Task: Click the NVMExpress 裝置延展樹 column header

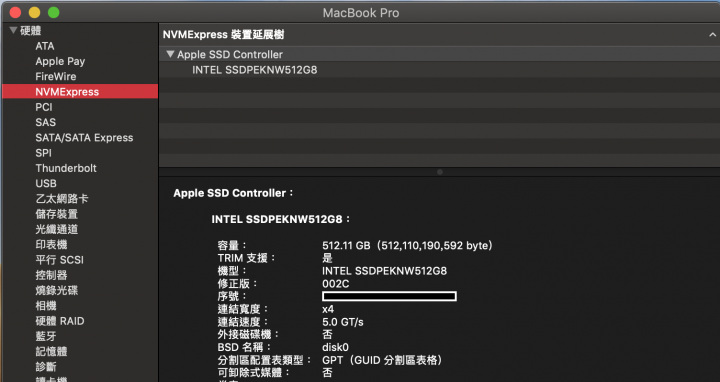Action: tap(224, 34)
